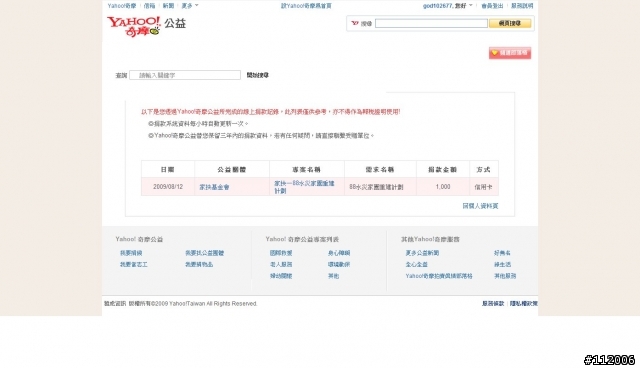This screenshot has width=640, height=368.
Task: Click the 網頁搜尋 yellow button
Action: pos(510,23)
